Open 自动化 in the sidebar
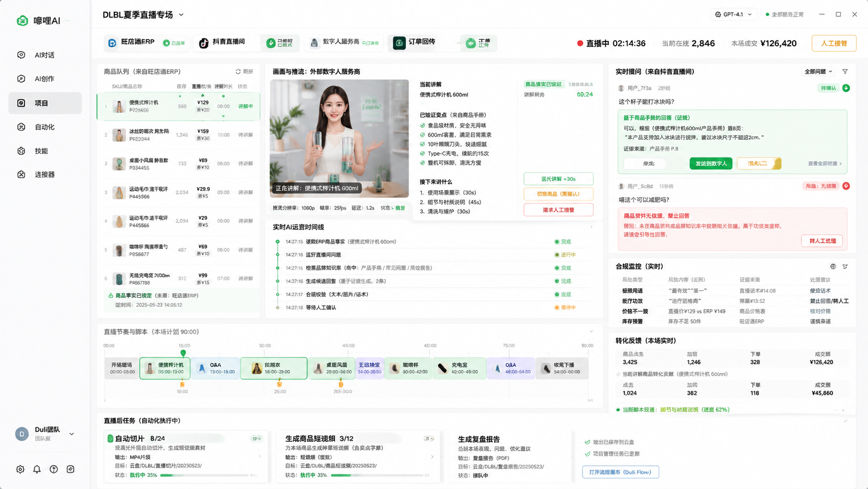The width and height of the screenshot is (868, 489). click(45, 127)
